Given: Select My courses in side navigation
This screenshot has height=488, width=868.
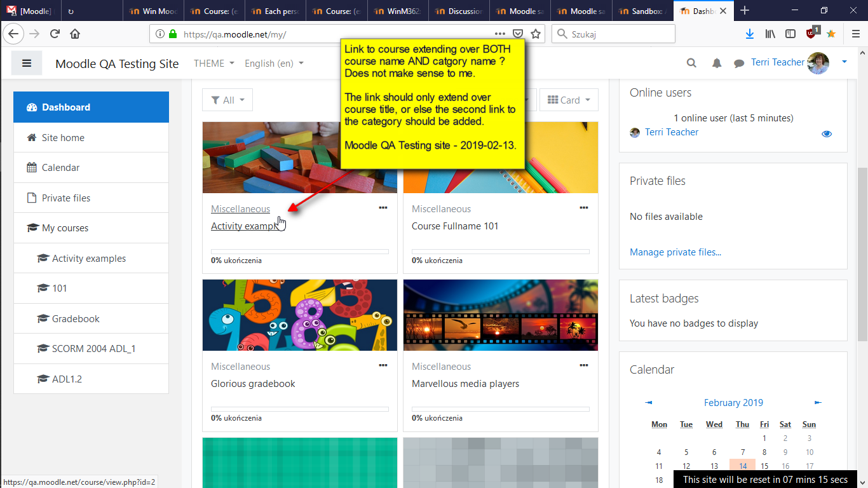Looking at the screenshot, I should point(91,228).
